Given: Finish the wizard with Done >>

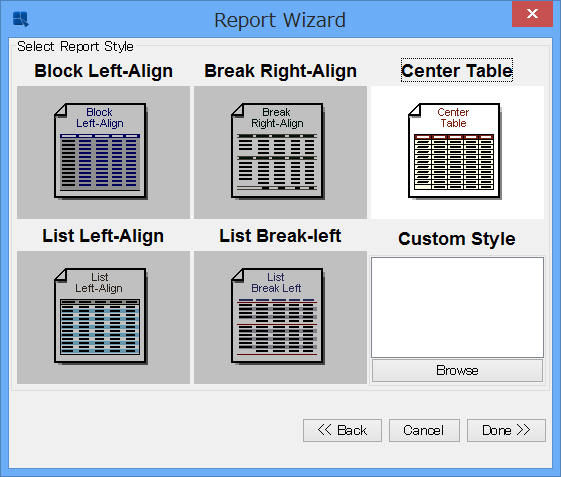Looking at the screenshot, I should click(x=506, y=430).
